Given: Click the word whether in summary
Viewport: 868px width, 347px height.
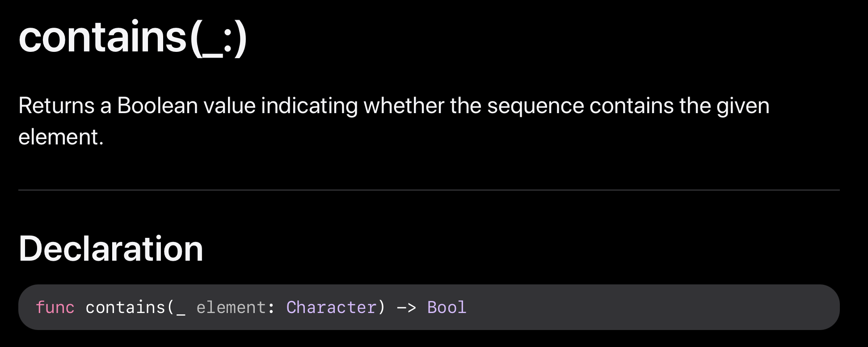Looking at the screenshot, I should click(404, 106).
